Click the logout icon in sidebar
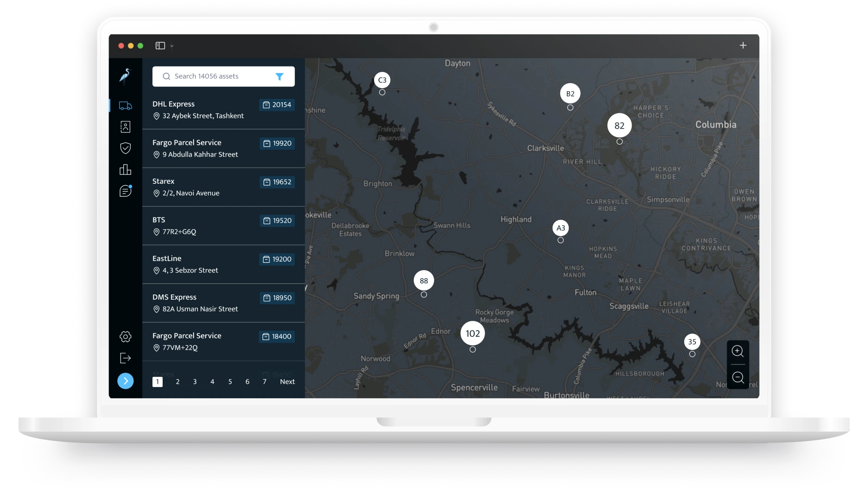 [x=125, y=358]
